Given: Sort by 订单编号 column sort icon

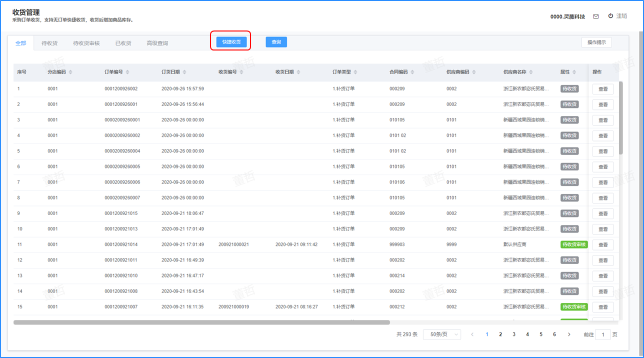Looking at the screenshot, I should [127, 72].
